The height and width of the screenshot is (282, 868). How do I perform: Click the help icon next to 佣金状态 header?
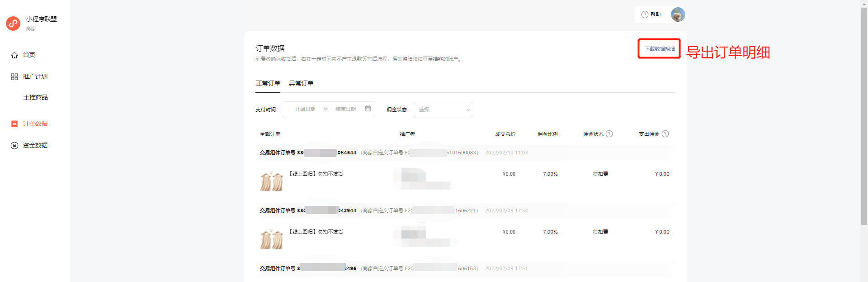(x=609, y=134)
